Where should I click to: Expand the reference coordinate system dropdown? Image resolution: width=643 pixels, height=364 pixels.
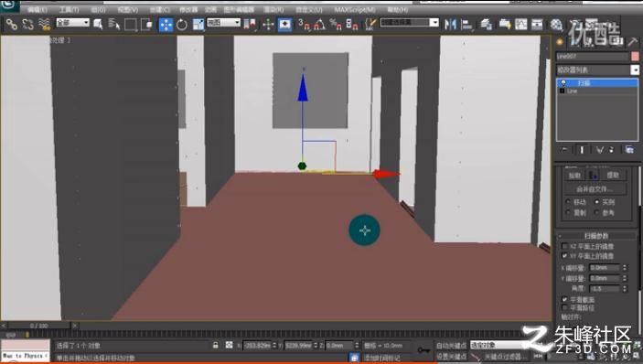[x=223, y=23]
